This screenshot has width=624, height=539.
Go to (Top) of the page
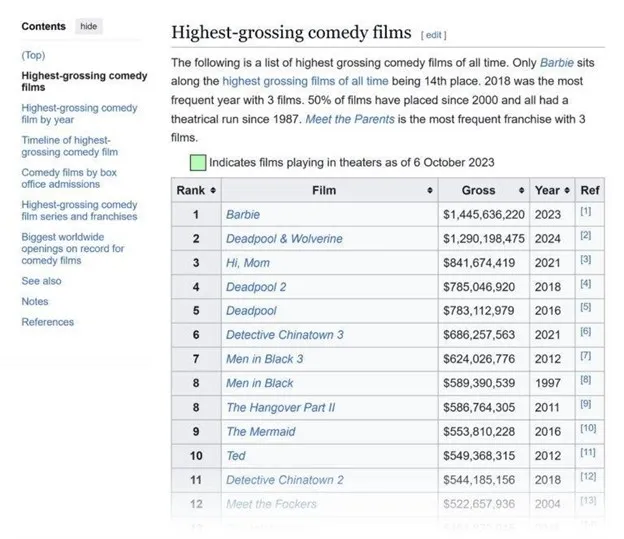33,55
